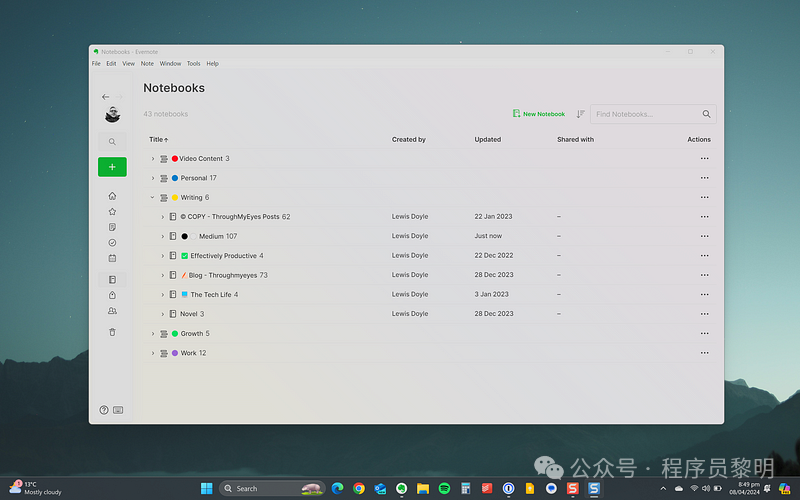Expand the Growth stack
The image size is (800, 500).
point(153,333)
